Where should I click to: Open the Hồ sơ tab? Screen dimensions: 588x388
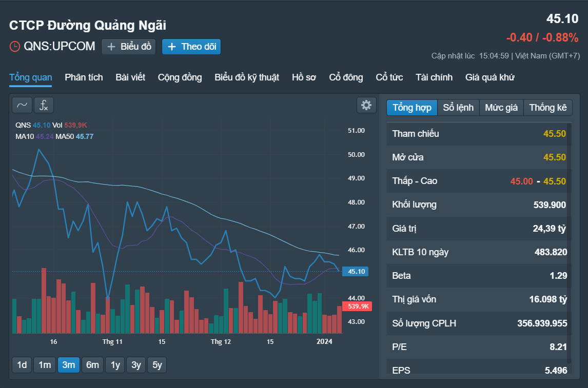304,77
